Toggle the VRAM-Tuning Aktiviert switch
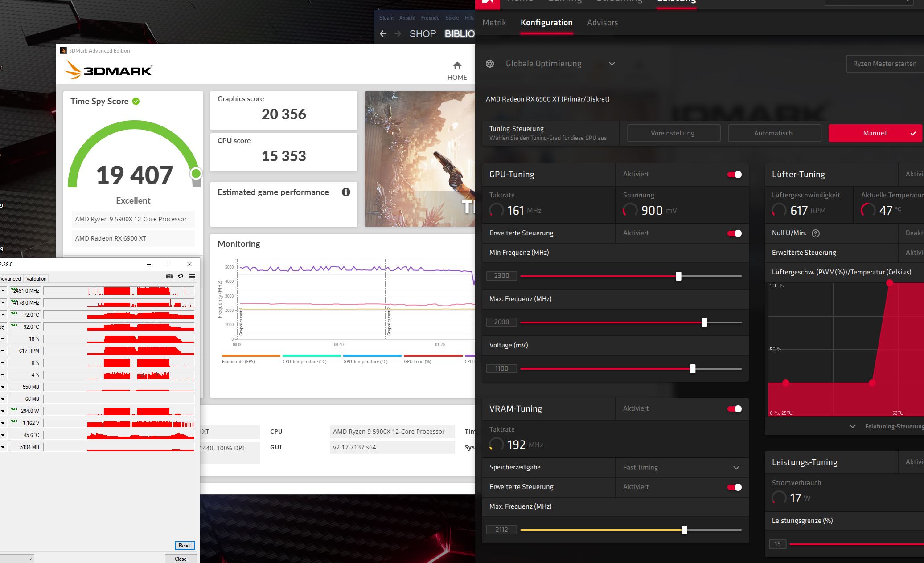Screen dimensions: 924x563 tap(734, 409)
